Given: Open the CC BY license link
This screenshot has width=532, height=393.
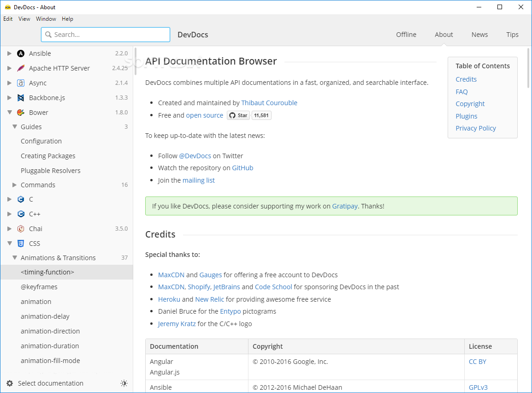Looking at the screenshot, I should click(x=478, y=362).
